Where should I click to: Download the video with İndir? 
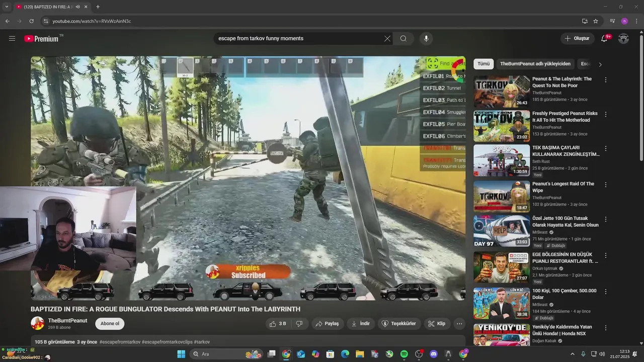360,324
